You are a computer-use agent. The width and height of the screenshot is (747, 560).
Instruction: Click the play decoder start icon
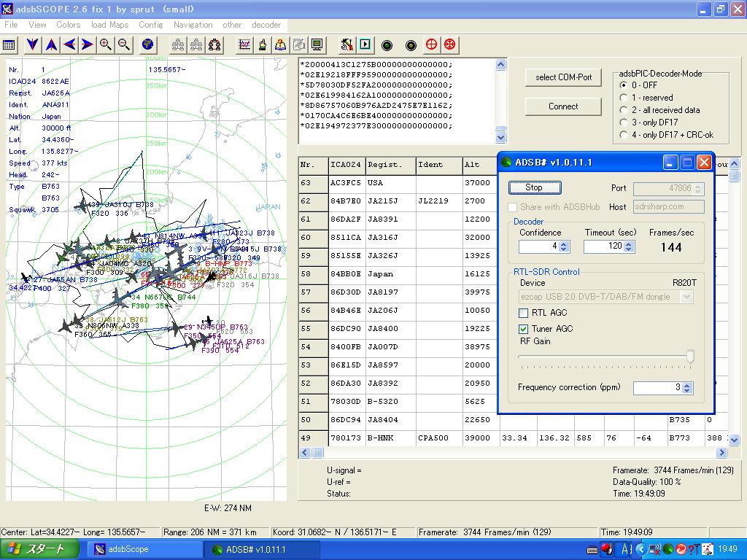[x=365, y=44]
